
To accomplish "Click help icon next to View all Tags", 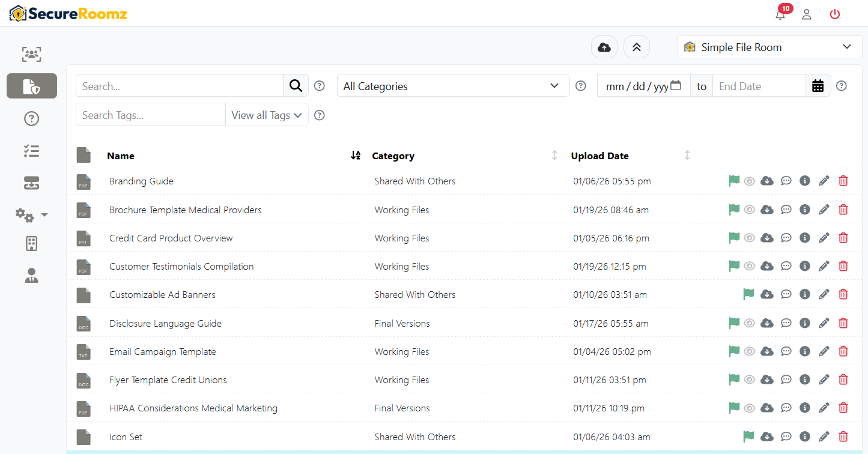I will tap(320, 115).
